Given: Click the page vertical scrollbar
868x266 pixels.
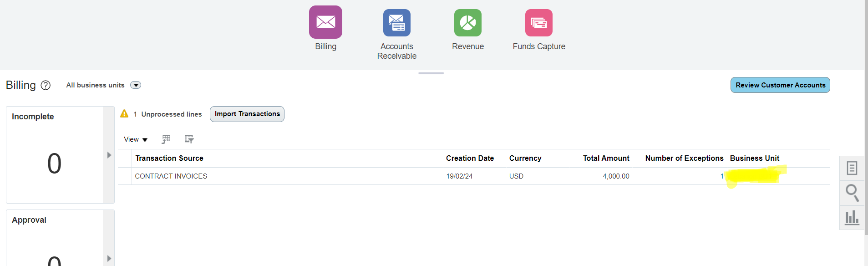Looking at the screenshot, I should click(x=866, y=118).
